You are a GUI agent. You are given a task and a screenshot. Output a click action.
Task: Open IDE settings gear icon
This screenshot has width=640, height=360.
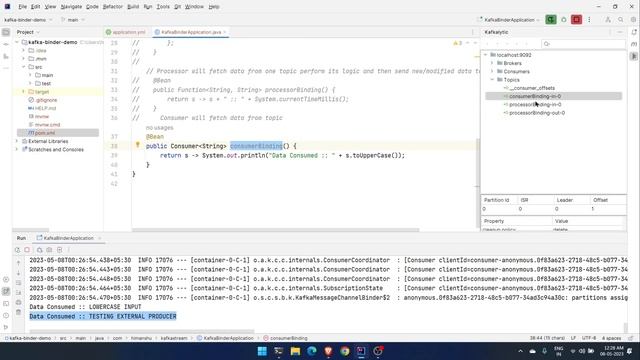633,20
